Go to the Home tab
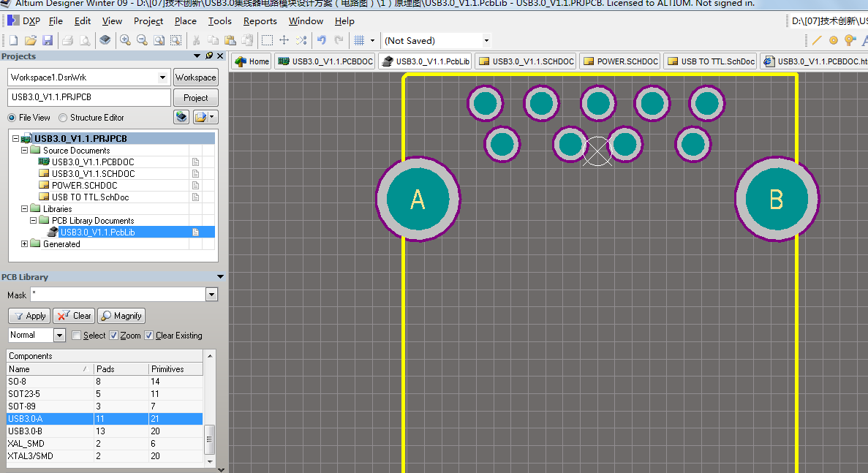Image resolution: width=868 pixels, height=473 pixels. tap(252, 61)
